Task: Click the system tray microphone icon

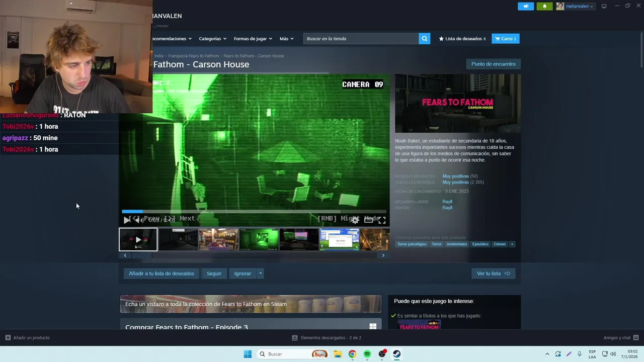Action: pos(580,354)
